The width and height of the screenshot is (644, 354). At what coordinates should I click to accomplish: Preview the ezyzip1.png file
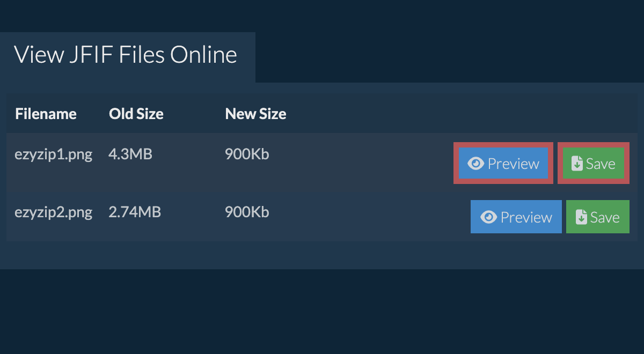tap(503, 163)
